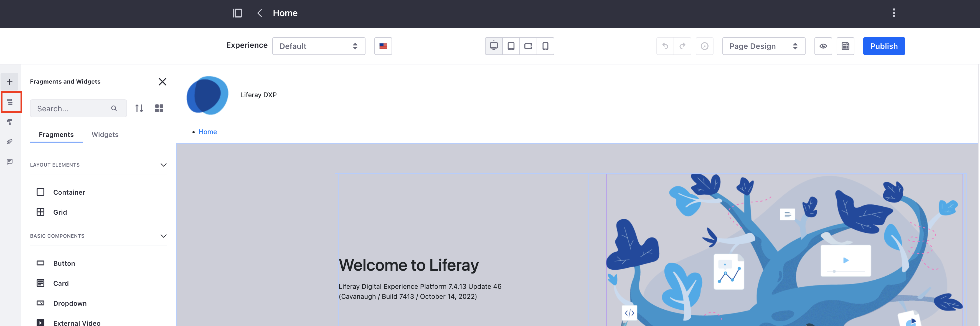Click the US flag language selector
Image resolution: width=980 pixels, height=326 pixels.
(x=383, y=46)
